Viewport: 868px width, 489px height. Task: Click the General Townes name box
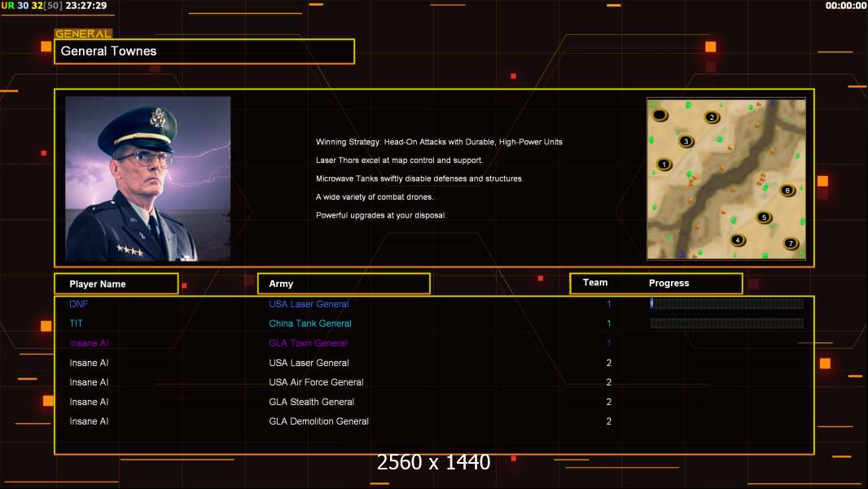pyautogui.click(x=204, y=51)
